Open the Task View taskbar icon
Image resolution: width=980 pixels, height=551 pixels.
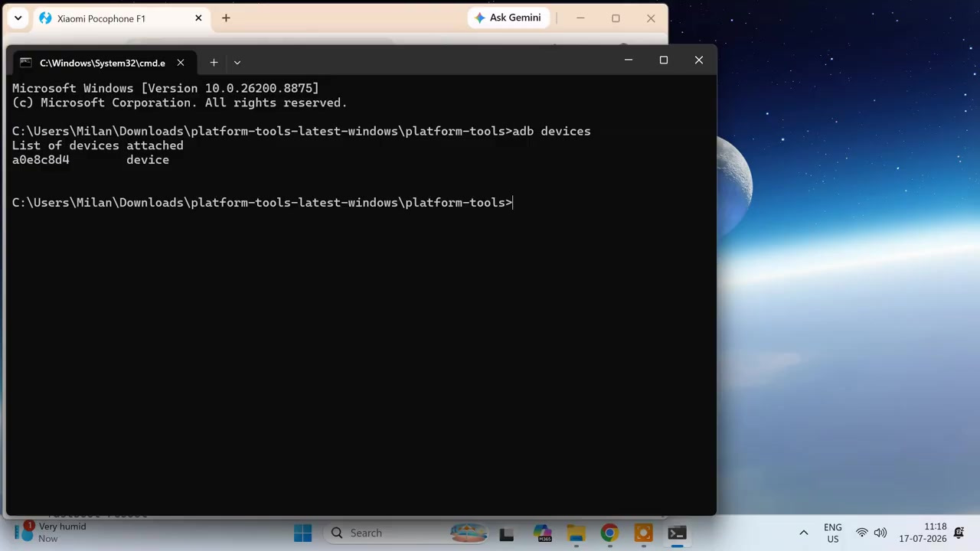point(506,533)
